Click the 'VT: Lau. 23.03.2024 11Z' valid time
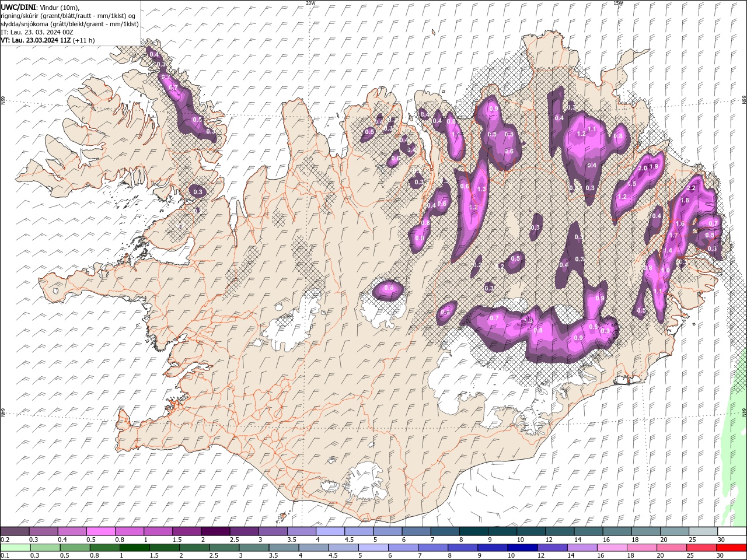 pos(36,40)
